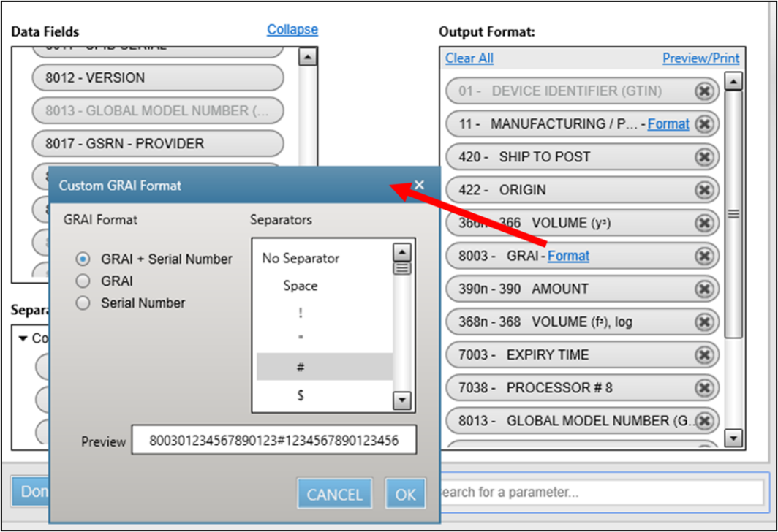Select GRAI + Serial Number format
The image size is (778, 532).
coord(83,259)
